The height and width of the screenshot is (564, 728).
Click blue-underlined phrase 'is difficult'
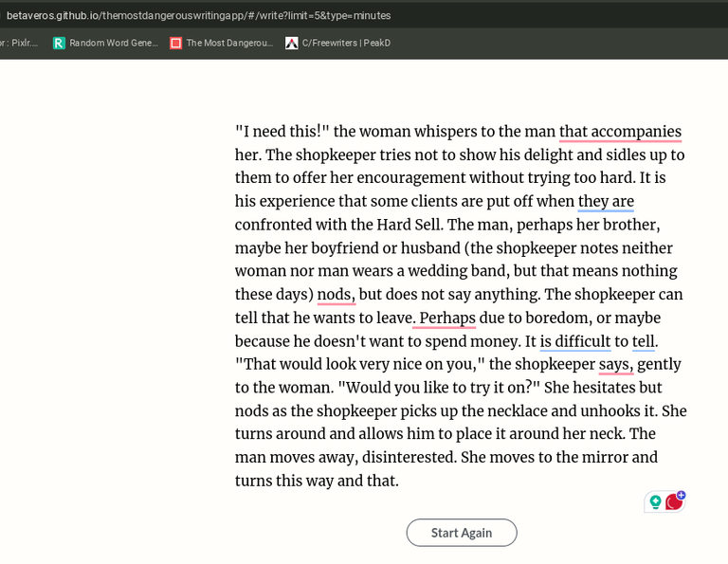575,341
